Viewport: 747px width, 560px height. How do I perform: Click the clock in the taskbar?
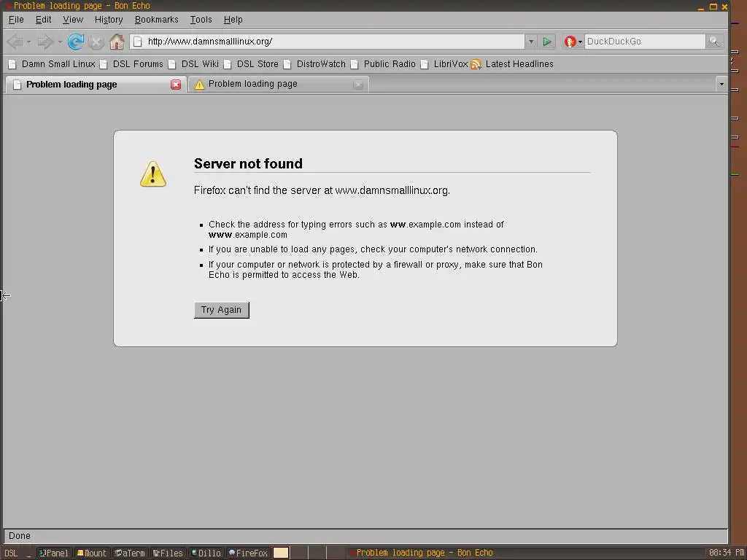726,553
